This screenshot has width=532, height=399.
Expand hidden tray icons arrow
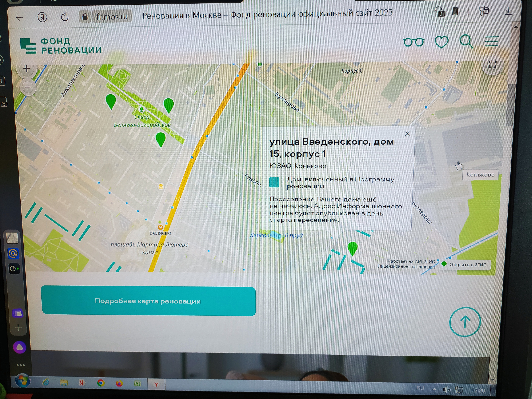click(434, 389)
